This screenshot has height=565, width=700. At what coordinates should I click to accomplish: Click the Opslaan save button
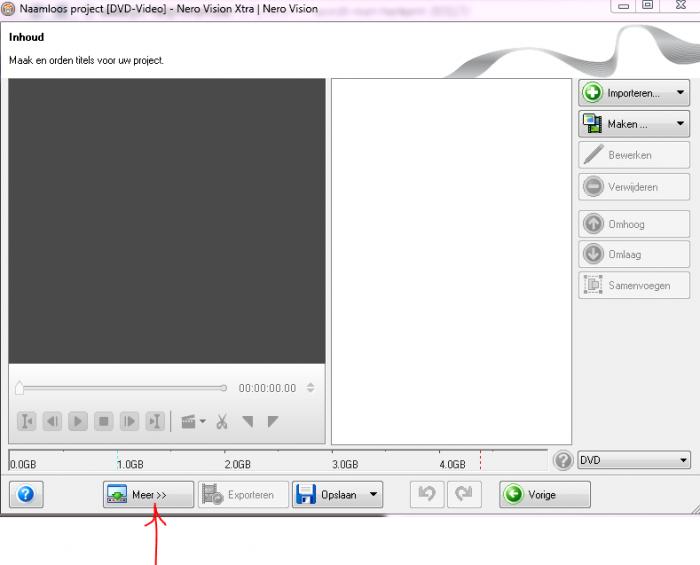click(338, 494)
